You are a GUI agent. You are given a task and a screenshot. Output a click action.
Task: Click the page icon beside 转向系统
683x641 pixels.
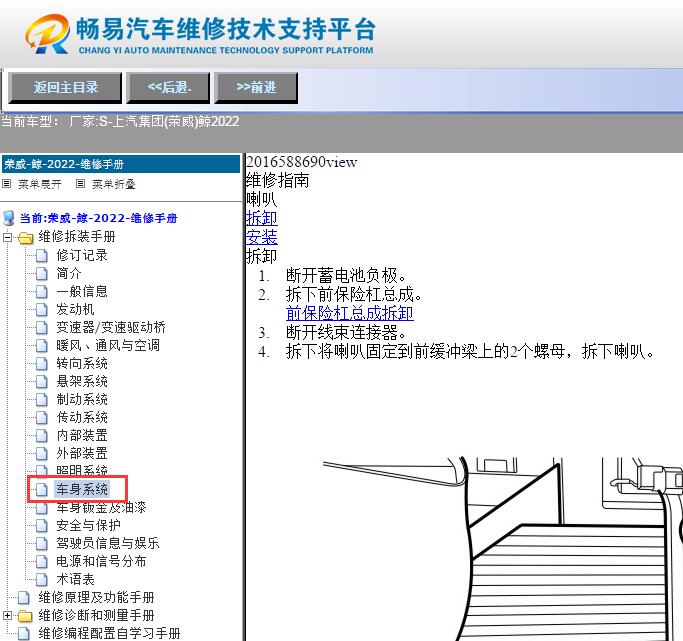tap(42, 364)
